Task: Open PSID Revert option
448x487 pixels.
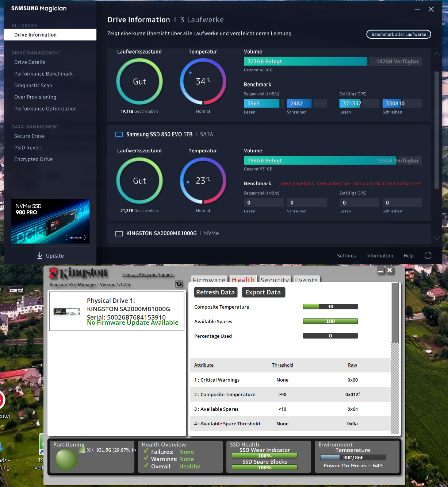Action: (x=28, y=148)
